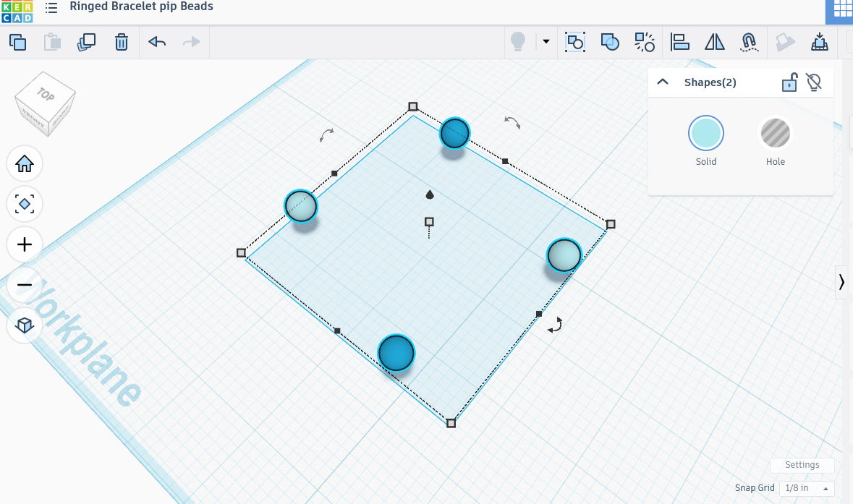Click the Copy tool icon
853x504 pixels.
click(17, 42)
